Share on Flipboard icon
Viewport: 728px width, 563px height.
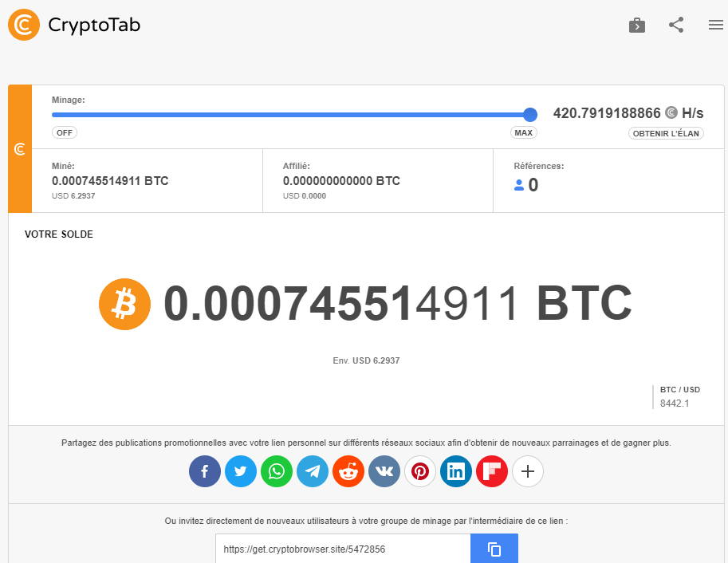[x=492, y=471]
